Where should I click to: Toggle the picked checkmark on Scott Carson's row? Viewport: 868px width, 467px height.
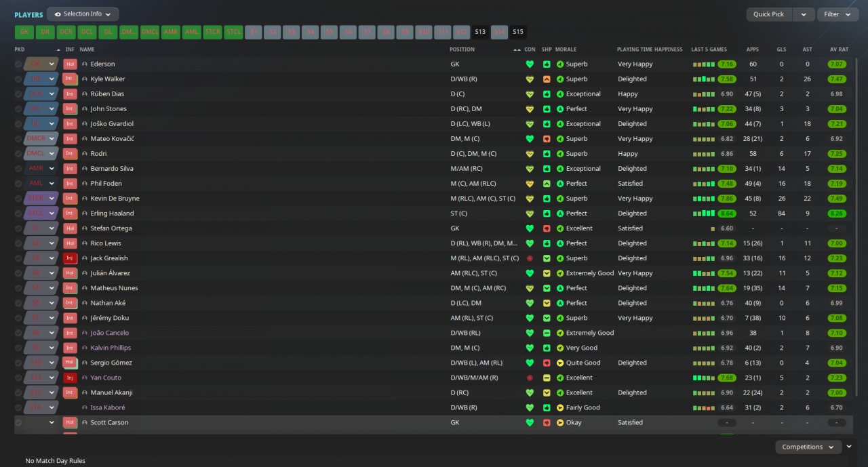tap(18, 422)
